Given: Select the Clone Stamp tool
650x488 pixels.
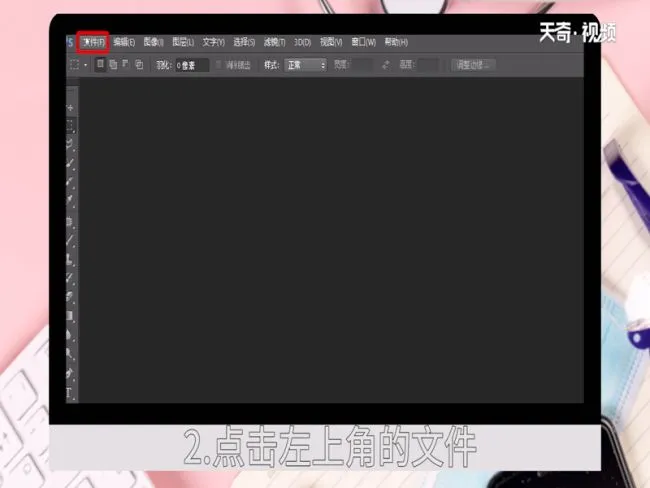Looking at the screenshot, I should coord(71,260).
